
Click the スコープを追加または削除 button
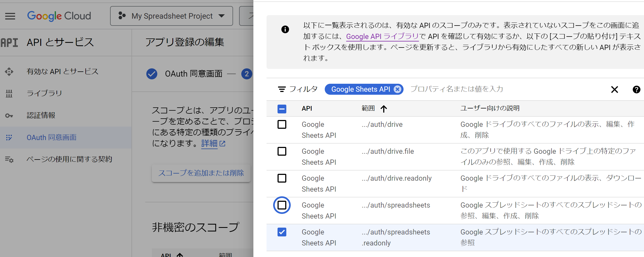click(x=201, y=173)
